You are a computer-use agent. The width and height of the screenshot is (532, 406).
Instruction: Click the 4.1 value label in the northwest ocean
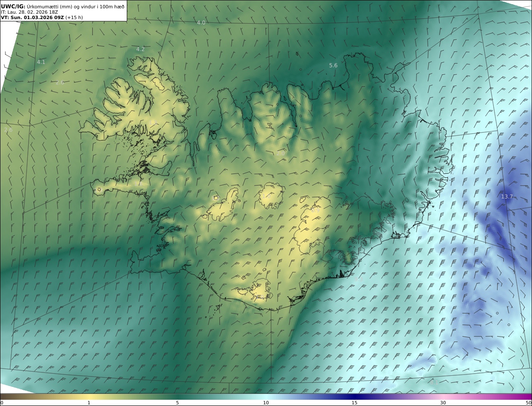41,62
